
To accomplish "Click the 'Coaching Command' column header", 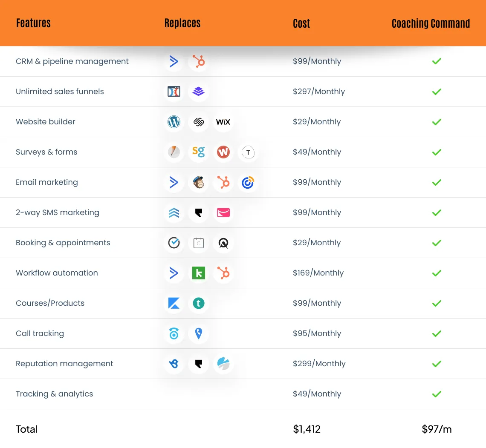I will (431, 23).
